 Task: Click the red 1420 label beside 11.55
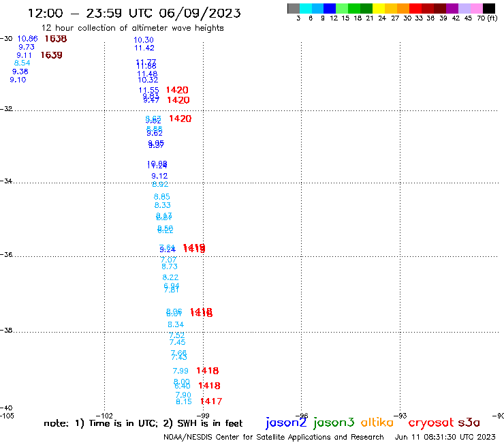(177, 90)
